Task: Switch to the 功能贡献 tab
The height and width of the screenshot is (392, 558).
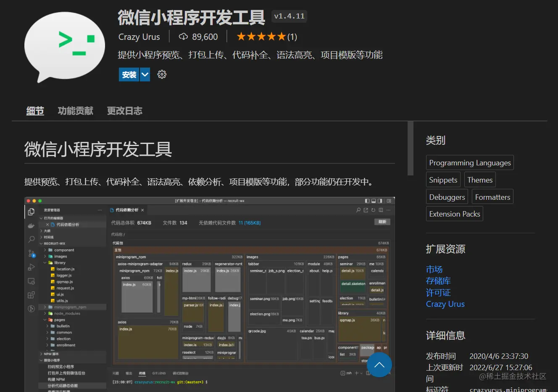Action: (x=76, y=111)
